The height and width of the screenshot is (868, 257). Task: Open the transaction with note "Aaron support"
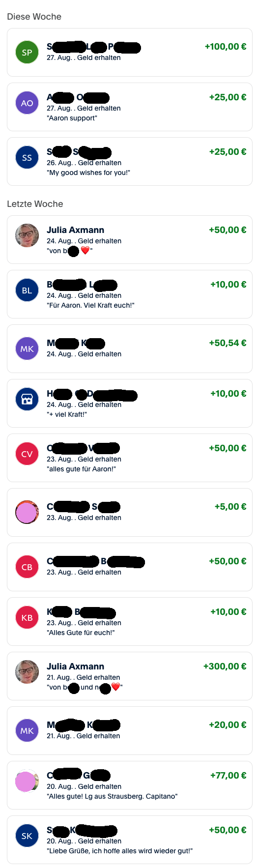point(130,107)
